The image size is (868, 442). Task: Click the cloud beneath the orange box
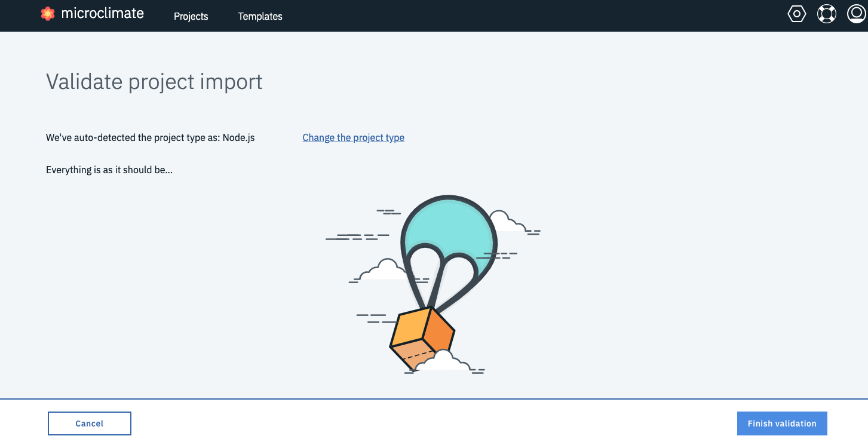coord(443,361)
